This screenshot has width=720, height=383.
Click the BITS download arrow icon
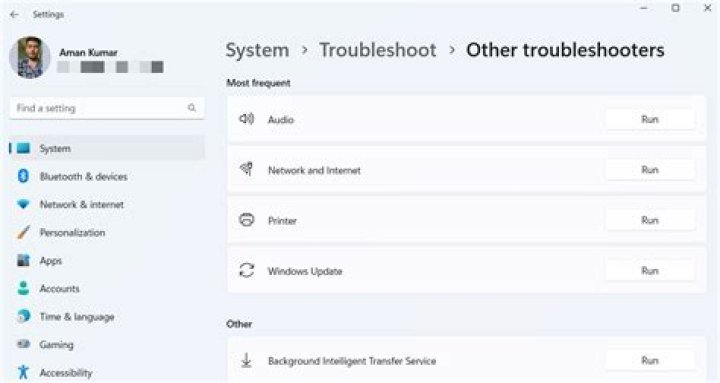(x=246, y=360)
